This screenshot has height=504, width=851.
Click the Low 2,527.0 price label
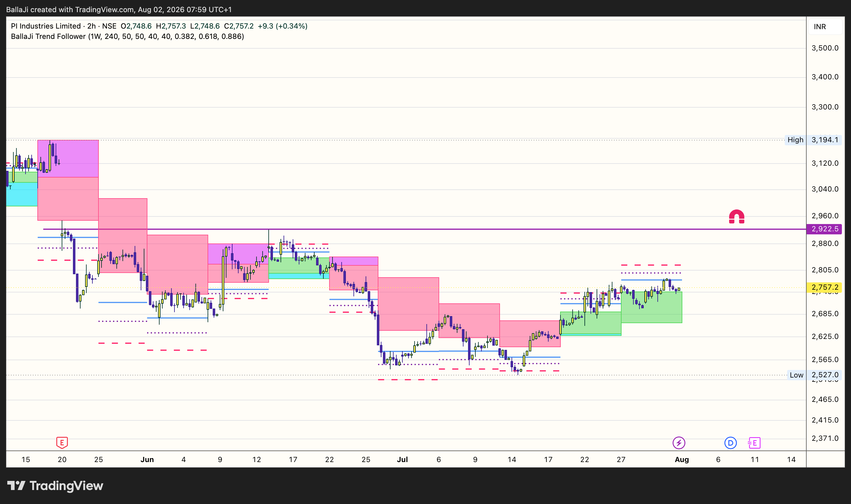814,375
